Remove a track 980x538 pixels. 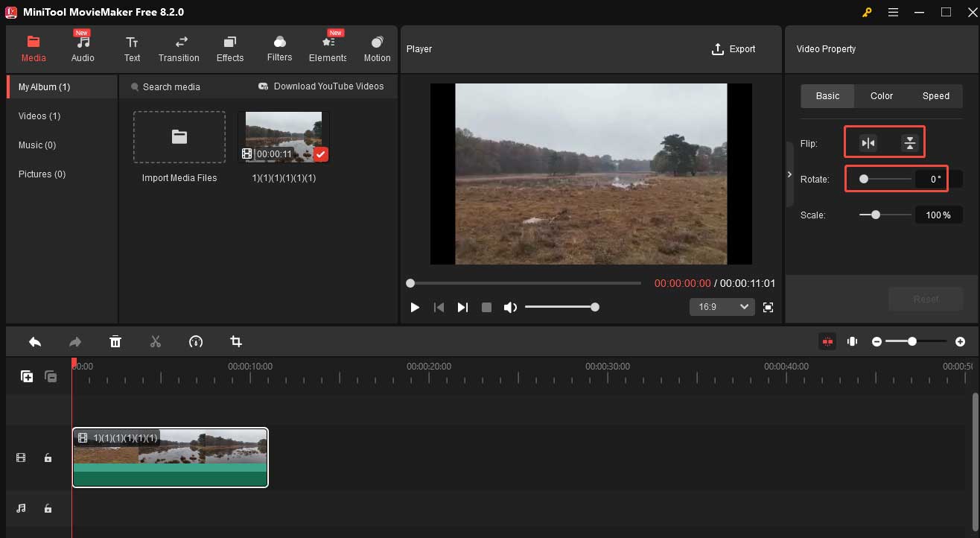(51, 377)
